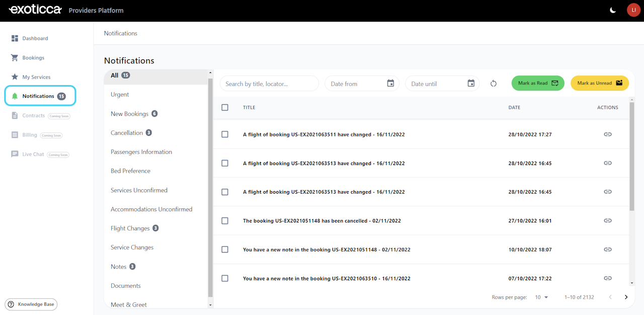
Task: Open 'A flight of booking US-EX2021063511' notification
Action: click(324, 135)
